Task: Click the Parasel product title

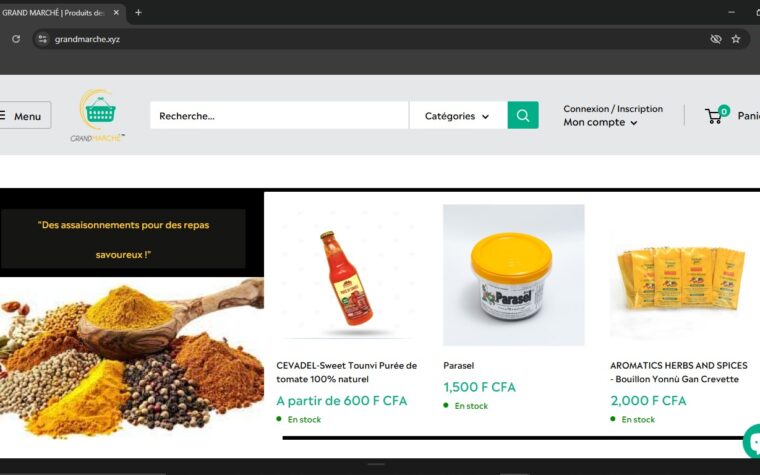Action: click(x=459, y=365)
